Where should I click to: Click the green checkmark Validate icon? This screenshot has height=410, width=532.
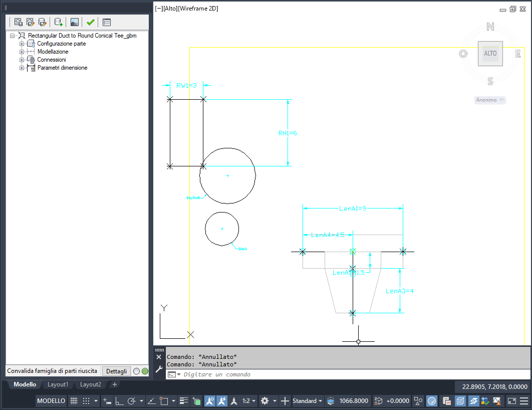click(90, 23)
